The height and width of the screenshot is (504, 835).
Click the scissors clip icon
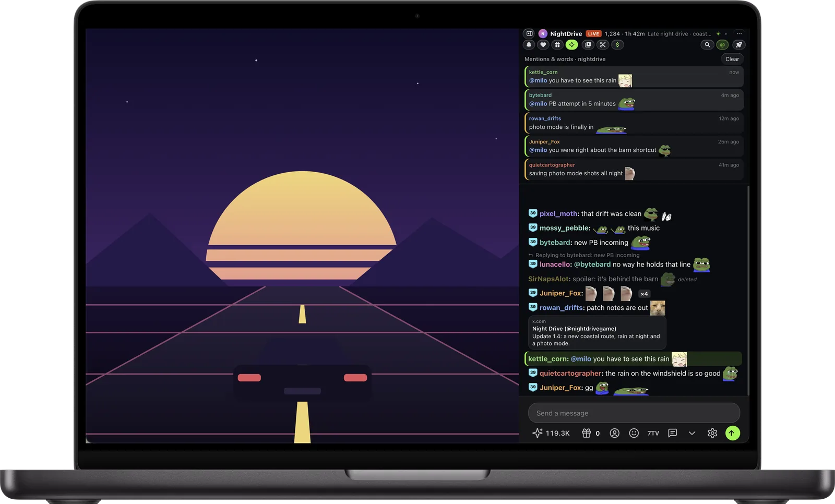click(603, 45)
